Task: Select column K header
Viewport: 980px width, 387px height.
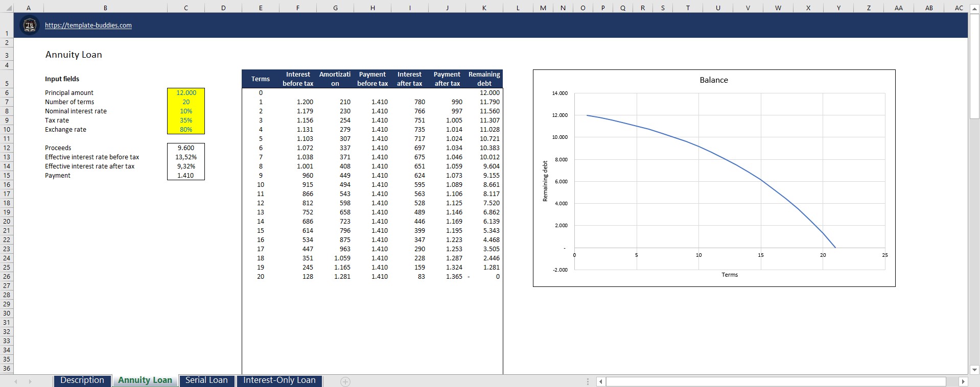Action: pos(484,8)
